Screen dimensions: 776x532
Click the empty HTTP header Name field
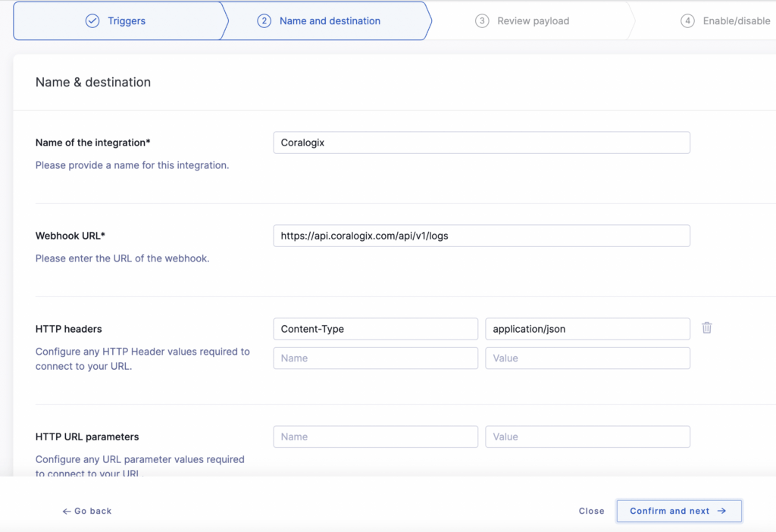[376, 358]
